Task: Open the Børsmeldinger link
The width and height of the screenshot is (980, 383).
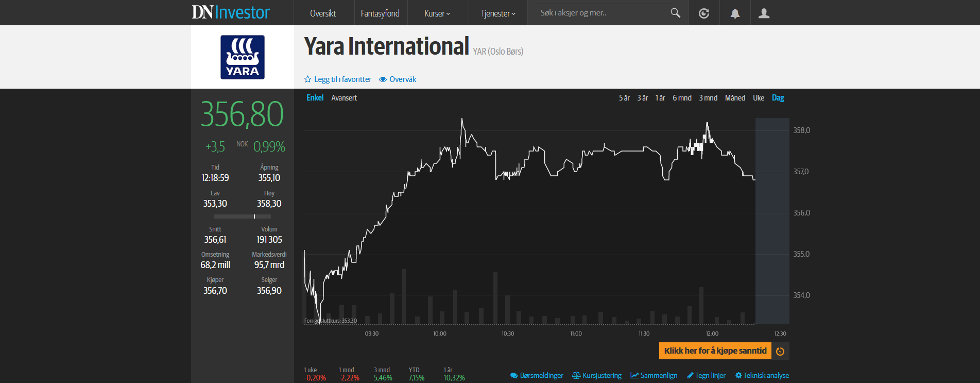Action: tap(541, 375)
